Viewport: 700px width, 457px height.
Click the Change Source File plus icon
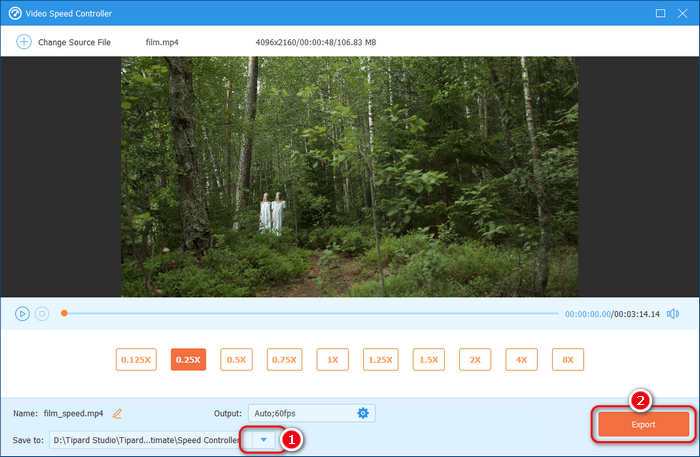tap(23, 42)
